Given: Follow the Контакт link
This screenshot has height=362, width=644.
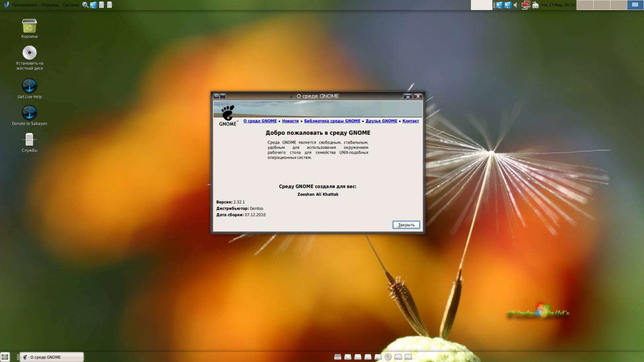Looking at the screenshot, I should pyautogui.click(x=411, y=121).
